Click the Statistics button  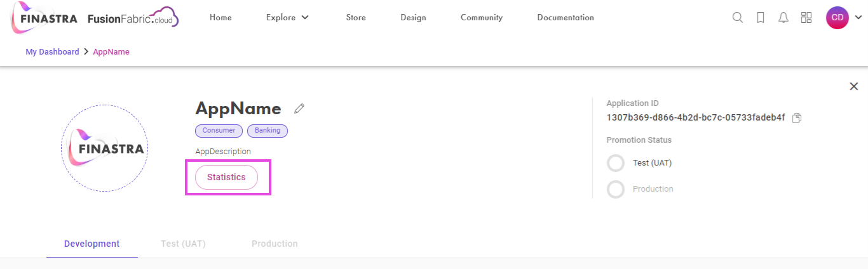pos(226,177)
